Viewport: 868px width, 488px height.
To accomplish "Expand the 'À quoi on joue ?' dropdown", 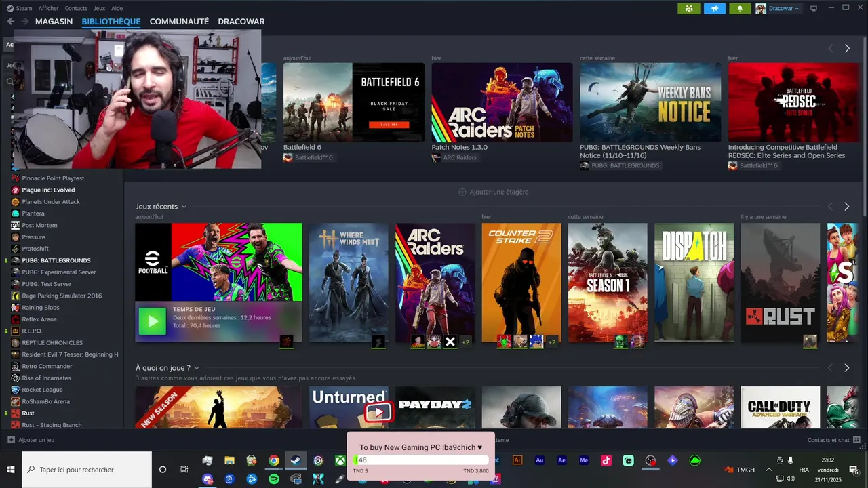I will pos(197,368).
